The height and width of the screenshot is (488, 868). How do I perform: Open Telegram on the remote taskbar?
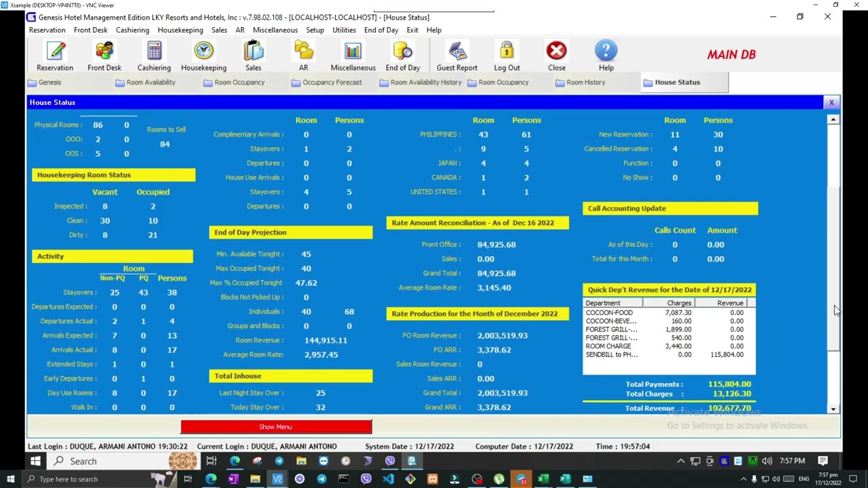(279, 461)
